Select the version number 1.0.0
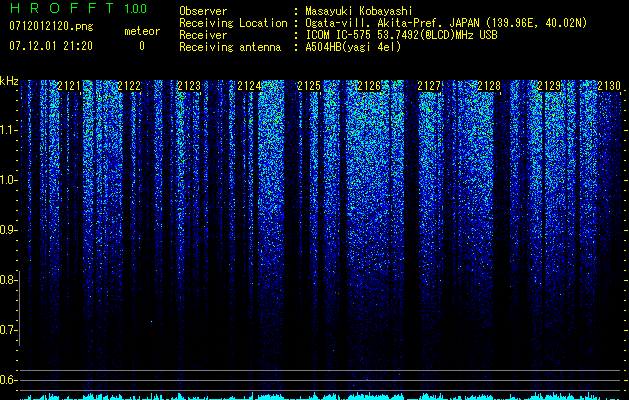Image resolution: width=629 pixels, height=400 pixels. point(135,8)
